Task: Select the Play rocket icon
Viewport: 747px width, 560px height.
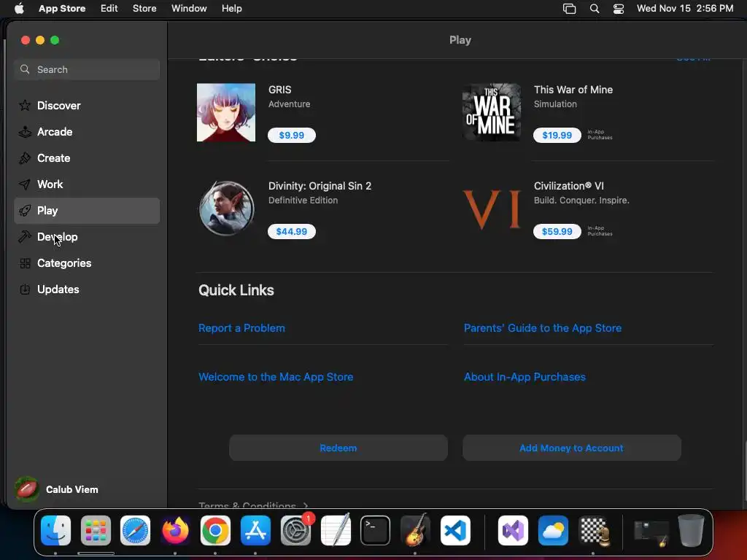Action: coord(25,211)
